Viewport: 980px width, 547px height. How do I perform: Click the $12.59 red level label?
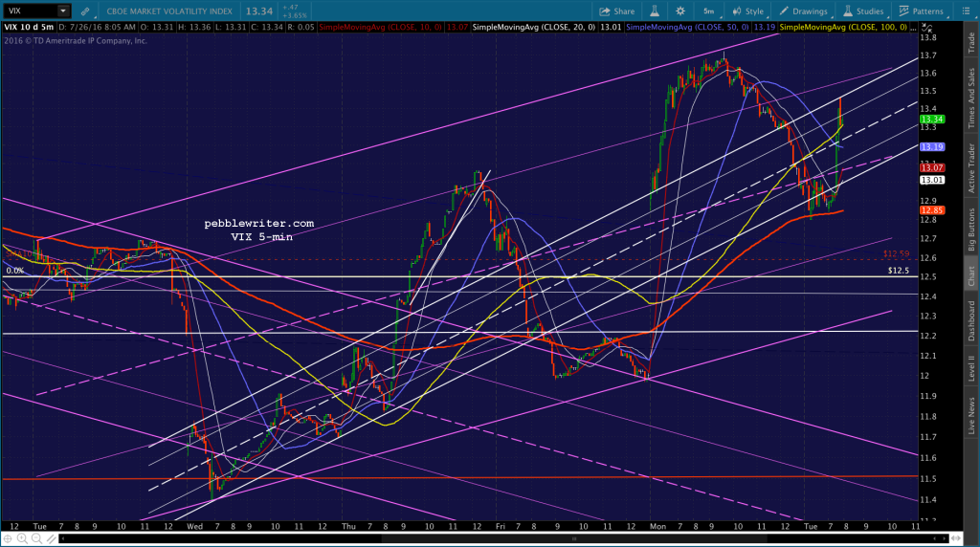(896, 253)
